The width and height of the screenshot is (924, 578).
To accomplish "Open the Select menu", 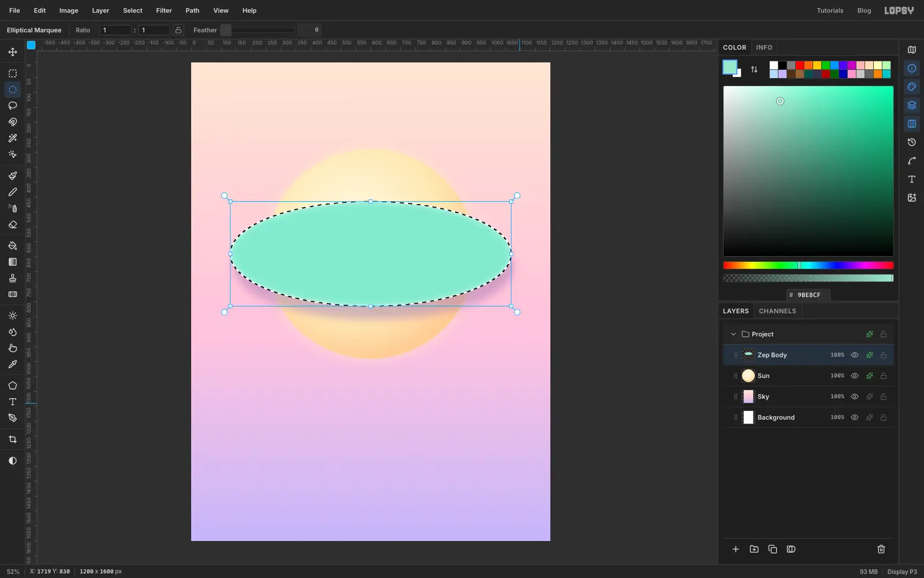I will (133, 10).
